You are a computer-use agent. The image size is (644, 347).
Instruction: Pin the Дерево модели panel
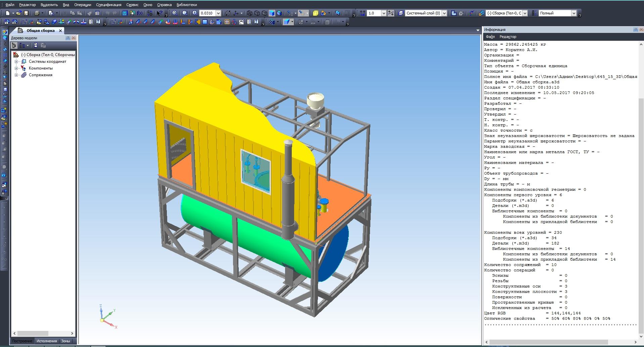[68, 38]
